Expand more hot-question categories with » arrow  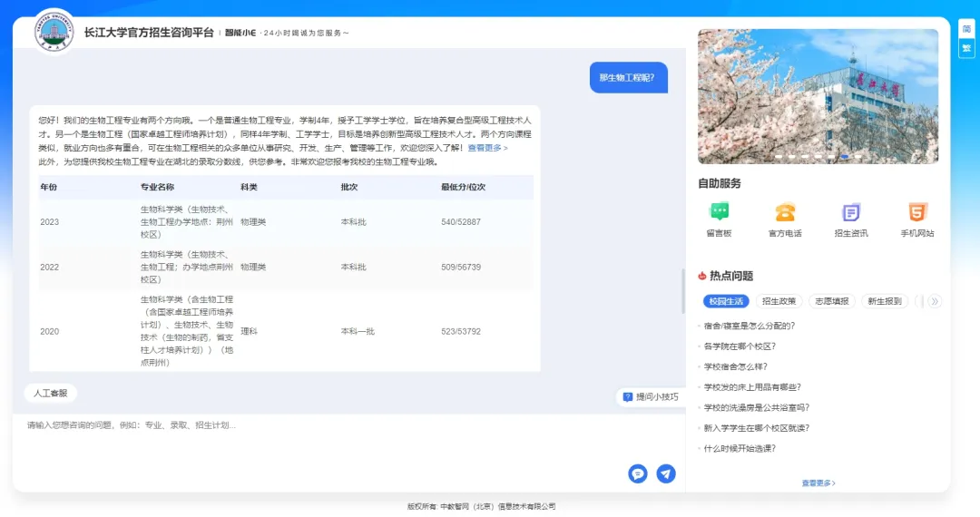tap(935, 301)
